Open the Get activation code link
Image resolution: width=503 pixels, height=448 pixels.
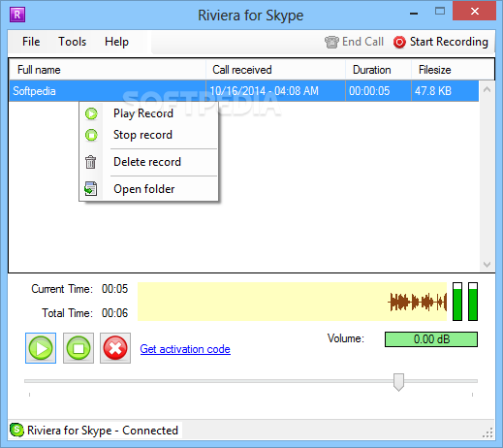185,349
